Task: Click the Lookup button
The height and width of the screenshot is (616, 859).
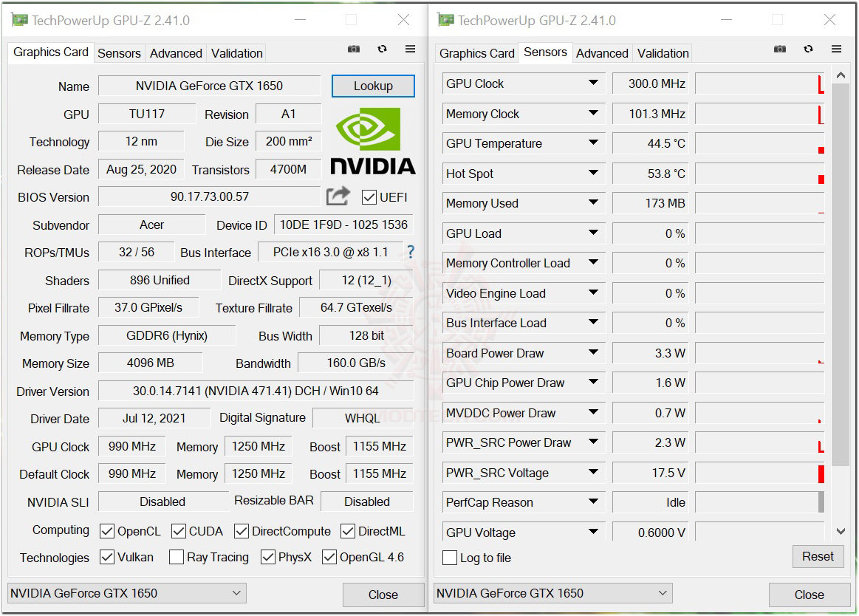Action: coord(373,86)
